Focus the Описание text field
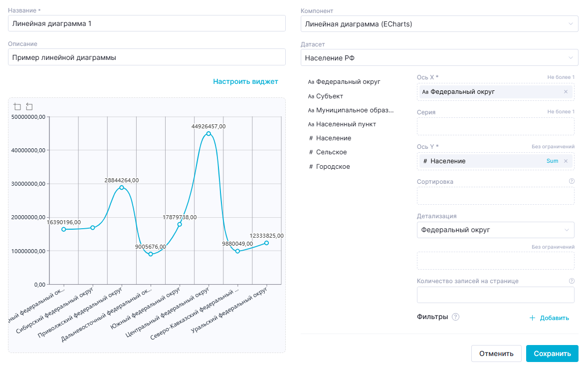Image resolution: width=588 pixels, height=366 pixels. point(147,57)
